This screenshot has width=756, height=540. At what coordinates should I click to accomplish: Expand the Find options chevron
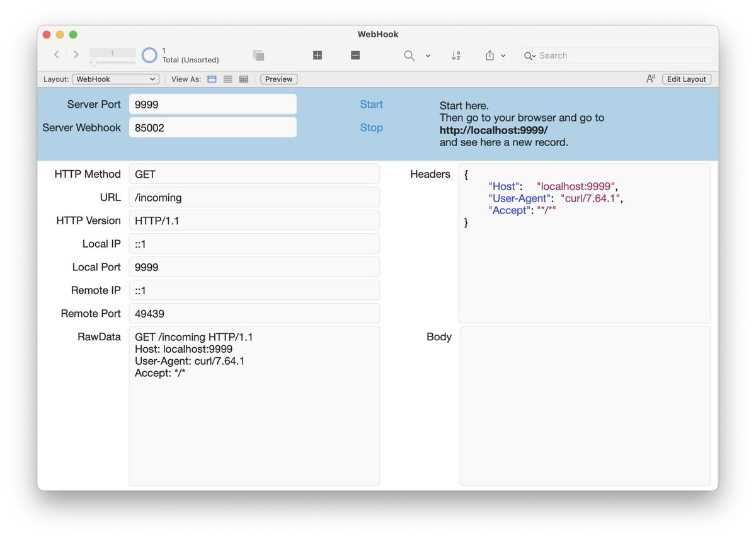click(428, 55)
